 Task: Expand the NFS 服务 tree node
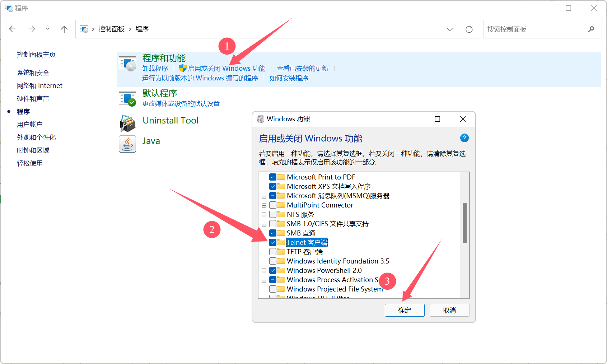(x=264, y=215)
